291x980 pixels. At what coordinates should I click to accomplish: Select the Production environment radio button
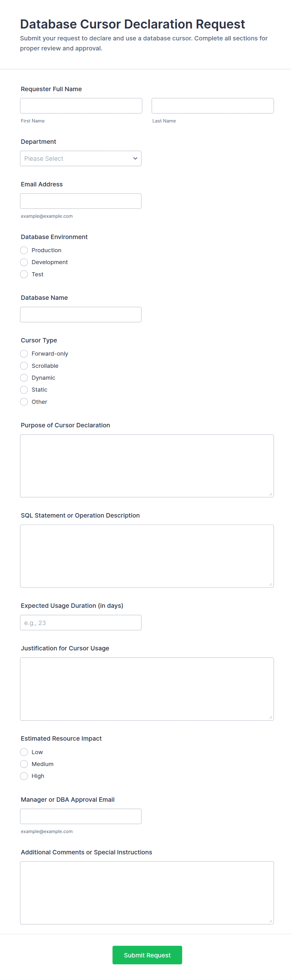(x=23, y=250)
